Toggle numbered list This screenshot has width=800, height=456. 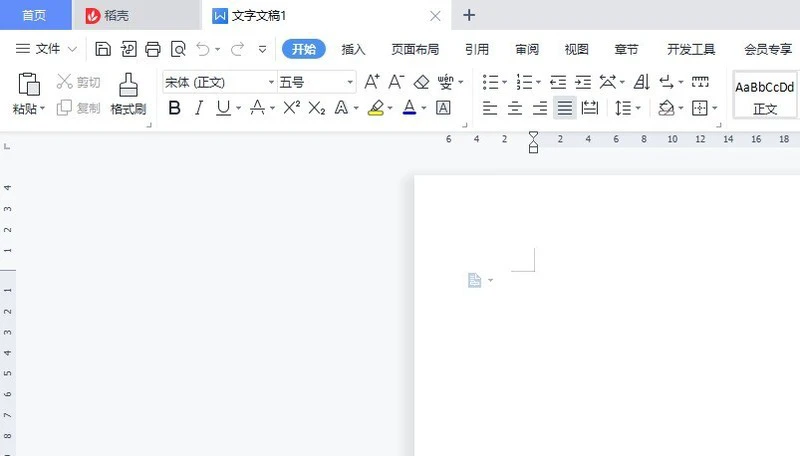click(x=524, y=82)
